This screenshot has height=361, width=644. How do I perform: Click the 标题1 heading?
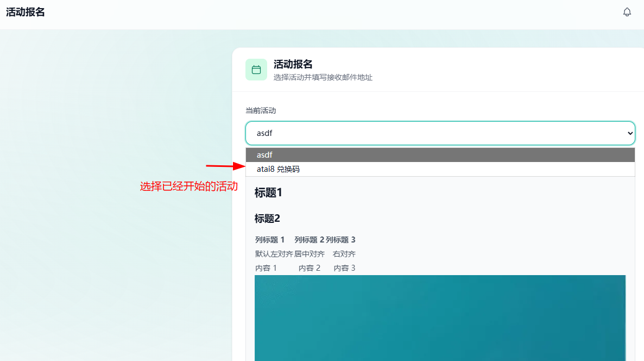point(268,192)
